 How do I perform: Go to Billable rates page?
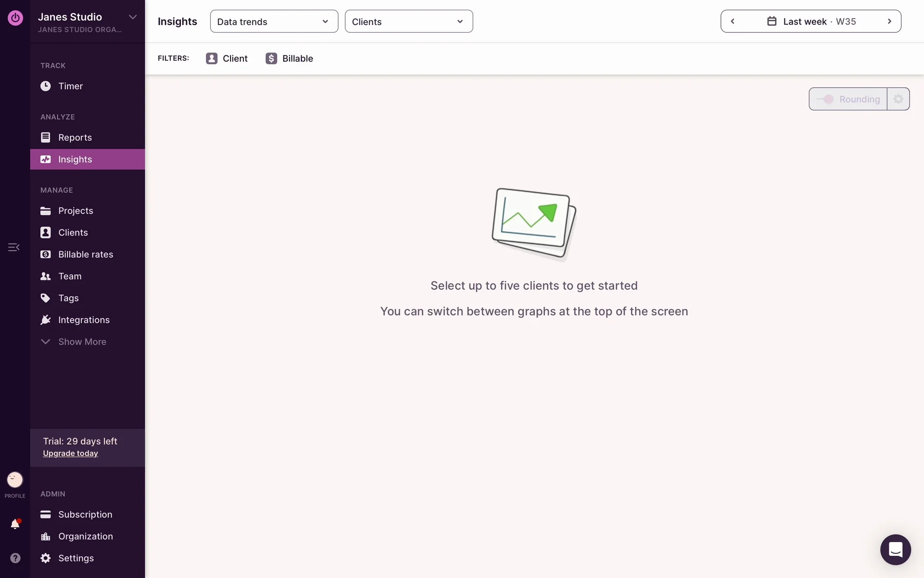(x=85, y=254)
